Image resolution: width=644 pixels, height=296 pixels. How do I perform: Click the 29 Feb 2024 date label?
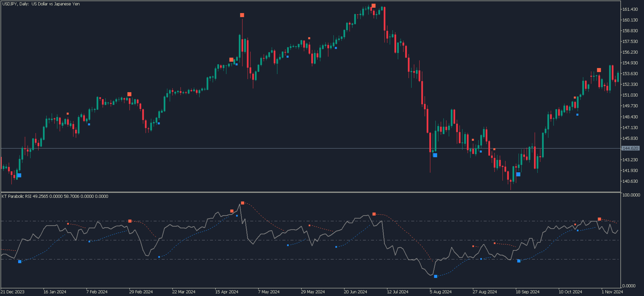pyautogui.click(x=141, y=292)
